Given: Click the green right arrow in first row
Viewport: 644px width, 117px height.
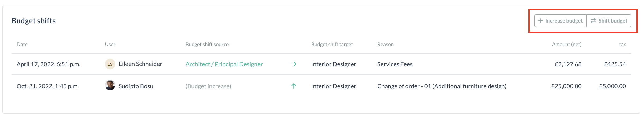Looking at the screenshot, I should coord(294,64).
